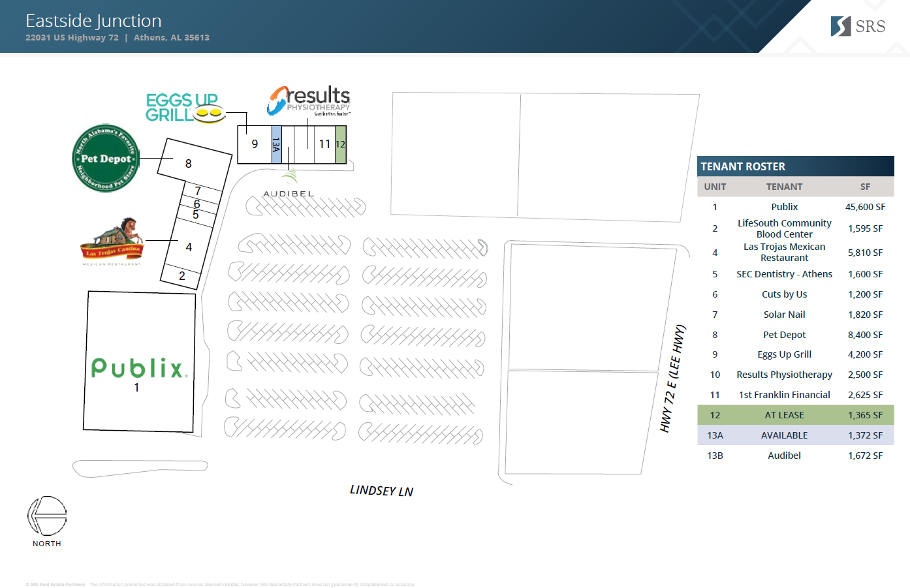Click the Publix tenant row name
Viewport: 910px width, 588px height.
coord(784,207)
